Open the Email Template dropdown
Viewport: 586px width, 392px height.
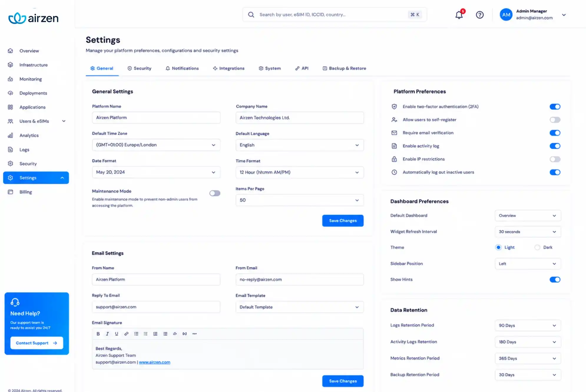299,307
